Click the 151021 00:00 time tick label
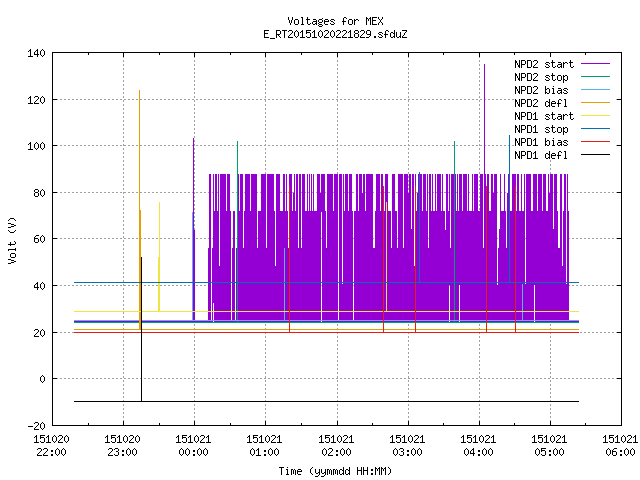 coord(193,446)
